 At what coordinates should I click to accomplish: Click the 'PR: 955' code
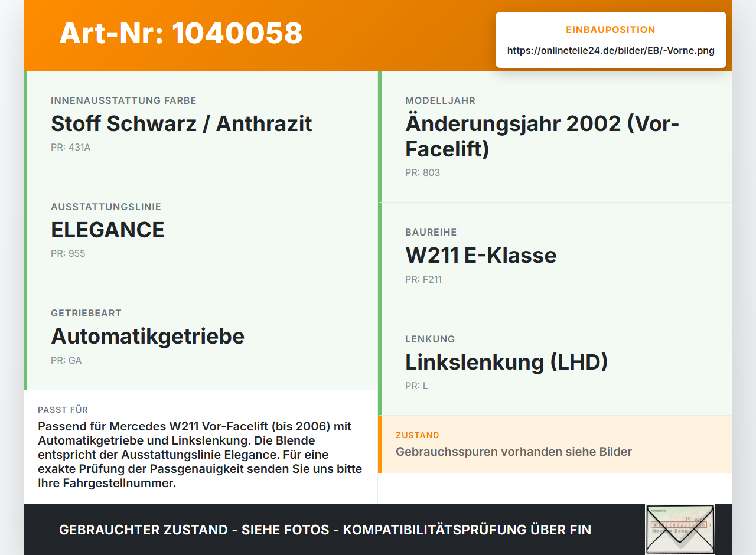[x=68, y=253]
